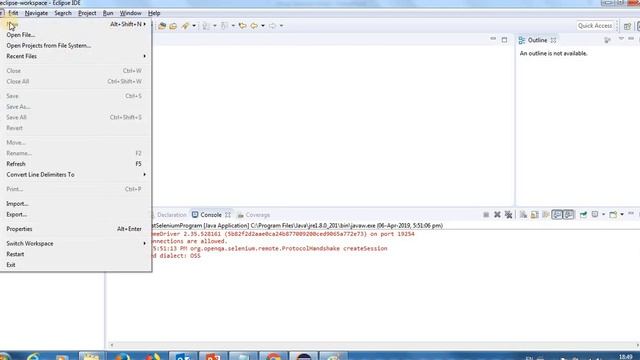Viewport: 640px width, 360px height.
Task: Toggle the Scroll Lock console icon
Action: click(x=535, y=215)
